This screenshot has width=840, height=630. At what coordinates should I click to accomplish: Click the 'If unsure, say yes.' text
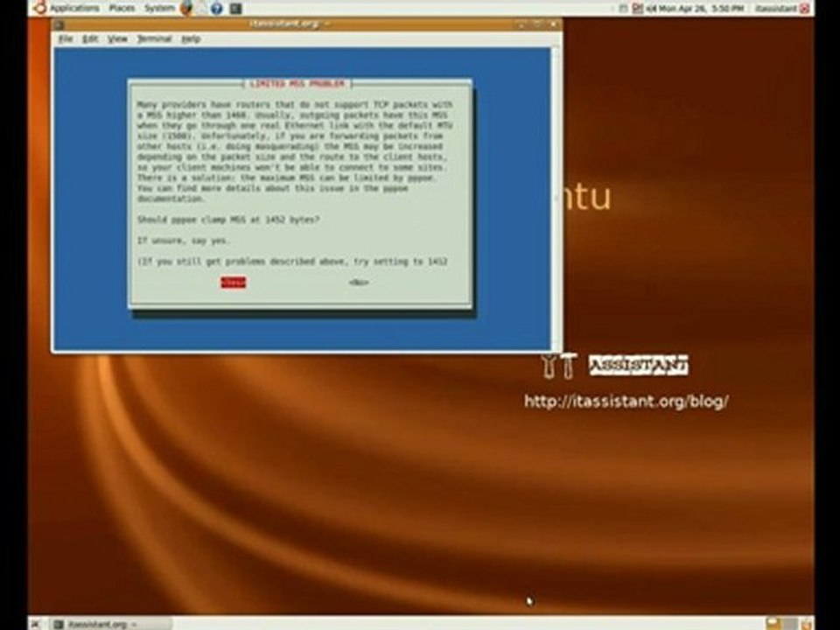pos(183,241)
